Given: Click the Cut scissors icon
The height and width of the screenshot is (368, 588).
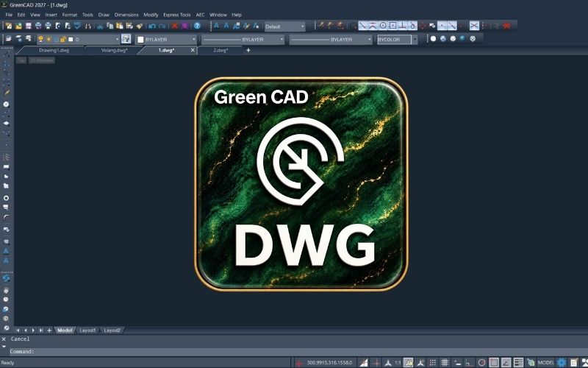Looking at the screenshot, I should click(100, 26).
